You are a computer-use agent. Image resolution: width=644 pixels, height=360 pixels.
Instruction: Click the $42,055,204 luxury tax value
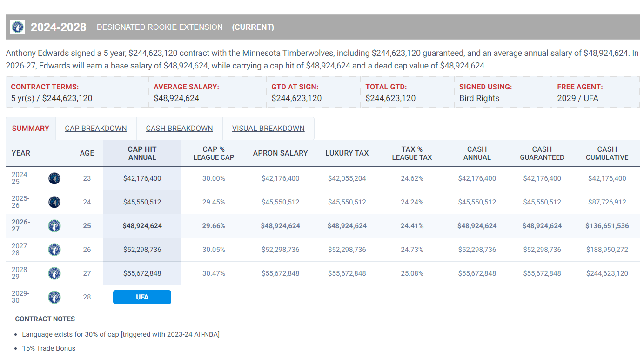click(347, 178)
